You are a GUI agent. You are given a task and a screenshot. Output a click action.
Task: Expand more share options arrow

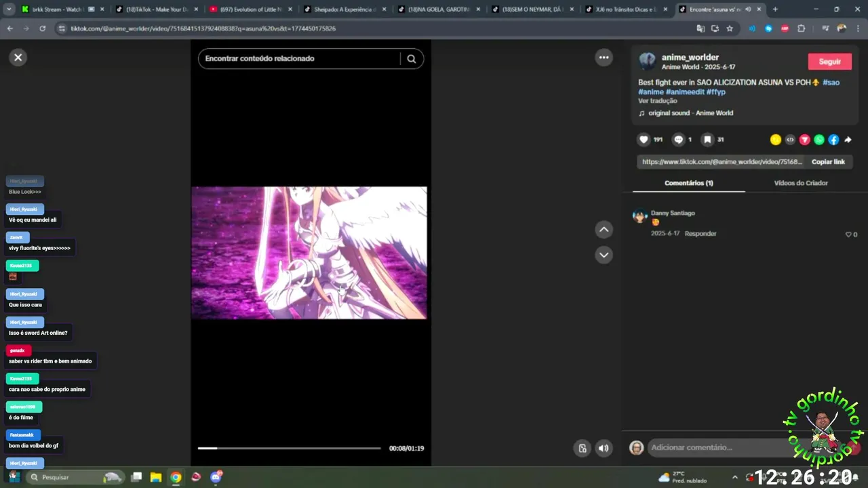click(x=848, y=140)
